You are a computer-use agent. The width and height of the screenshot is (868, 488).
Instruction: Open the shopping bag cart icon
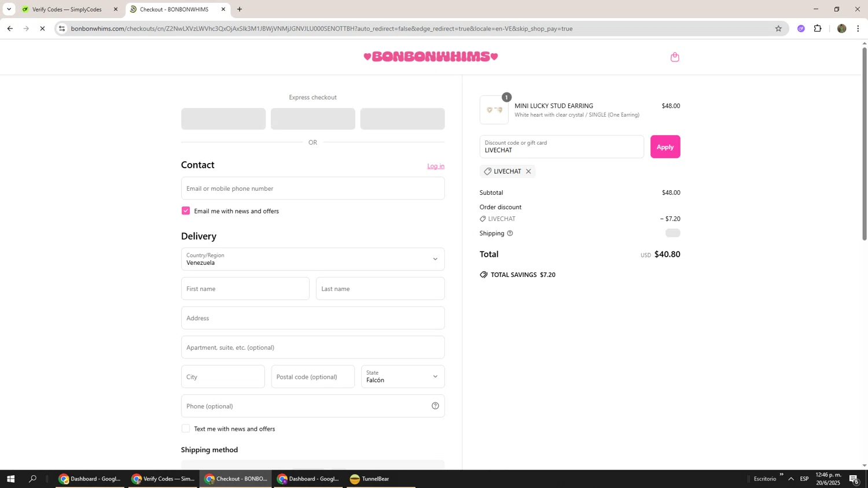pyautogui.click(x=675, y=57)
